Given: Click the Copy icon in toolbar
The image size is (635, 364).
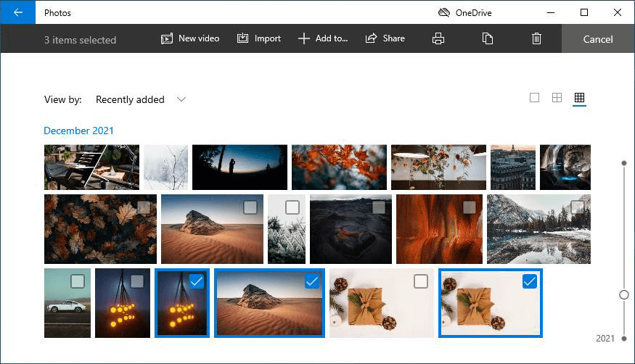Looking at the screenshot, I should [488, 38].
